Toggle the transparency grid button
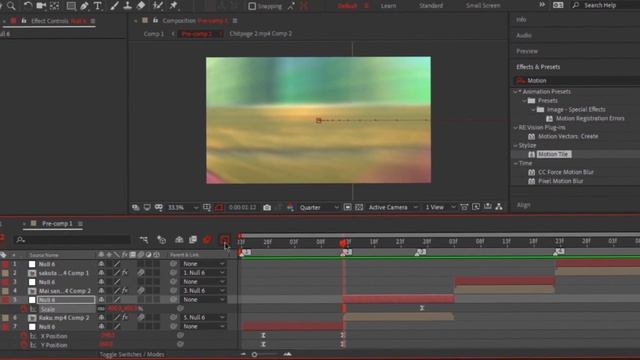640x360 pixels. point(359,207)
